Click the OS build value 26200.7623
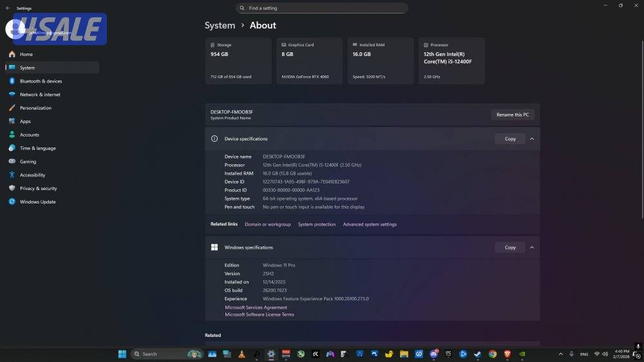Viewport: 644px width, 362px height. [275, 291]
